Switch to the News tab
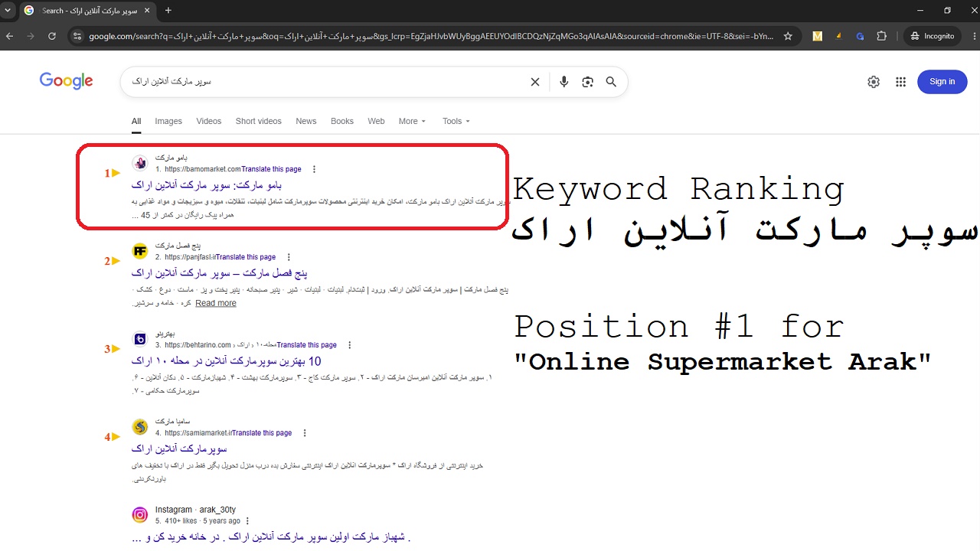The image size is (980, 551). (306, 121)
